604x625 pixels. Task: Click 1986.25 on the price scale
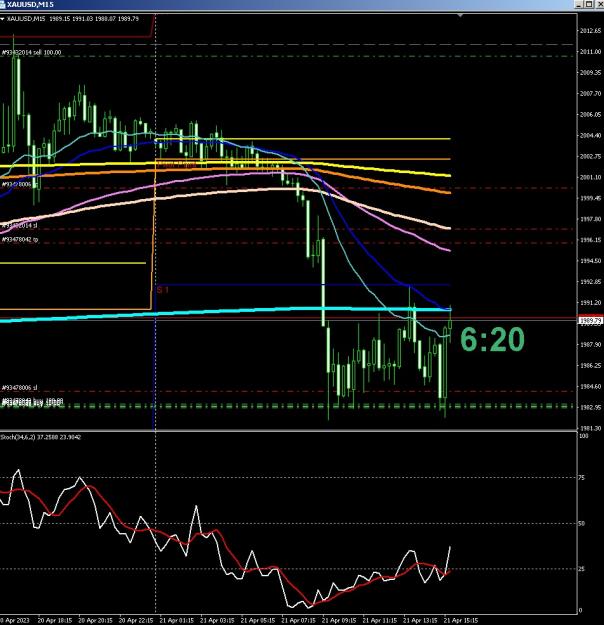(590, 366)
